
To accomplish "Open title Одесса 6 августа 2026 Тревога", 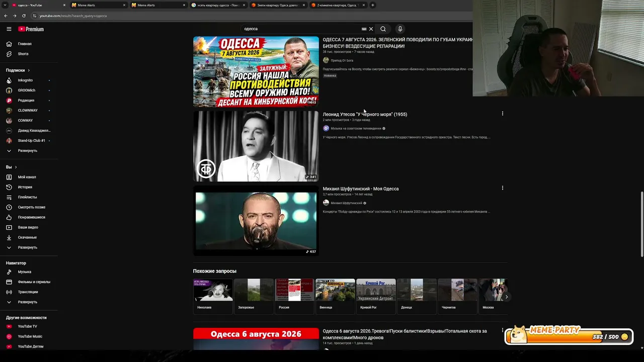I will tap(405, 334).
